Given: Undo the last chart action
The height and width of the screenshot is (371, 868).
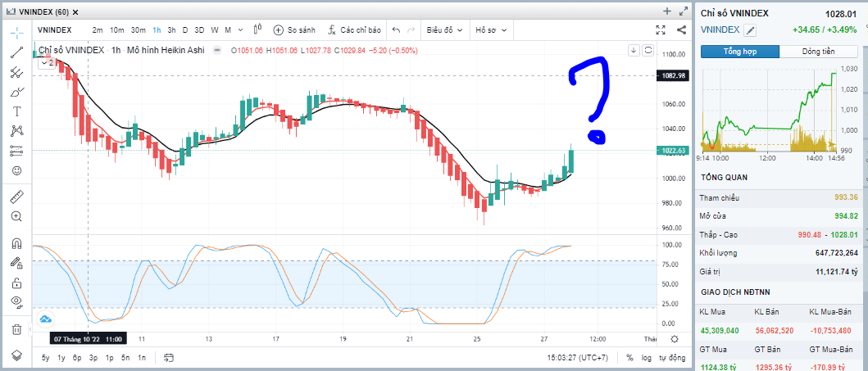Looking at the screenshot, I should pos(397,29).
